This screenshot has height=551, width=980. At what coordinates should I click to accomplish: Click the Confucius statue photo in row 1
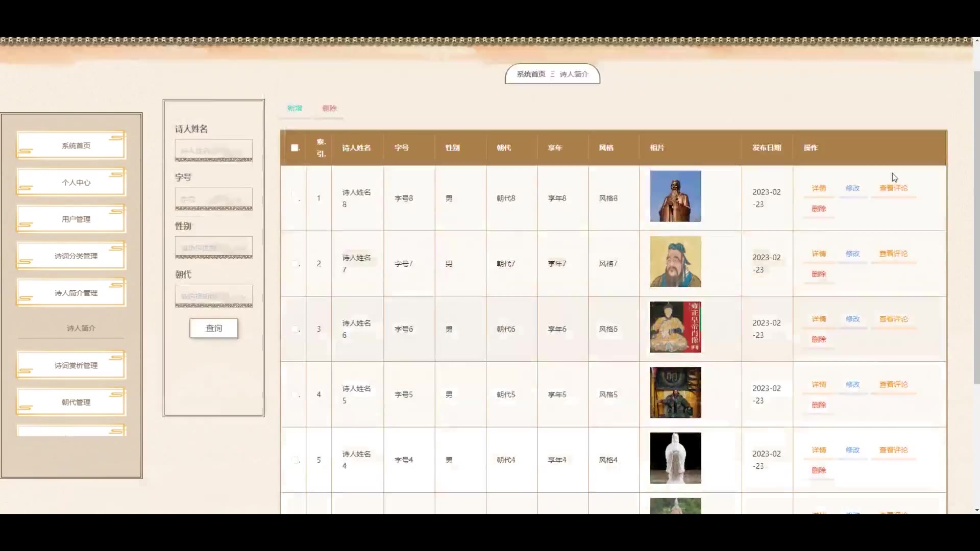pyautogui.click(x=675, y=196)
